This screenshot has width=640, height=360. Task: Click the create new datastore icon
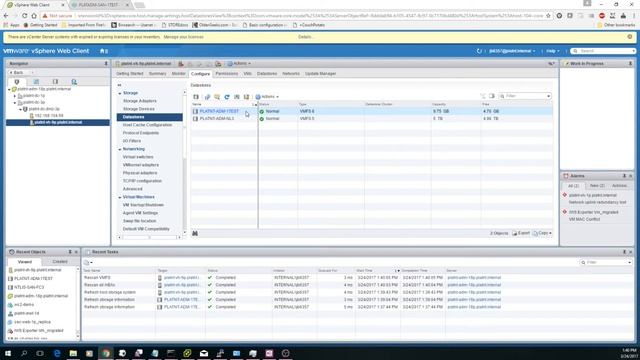(x=196, y=97)
